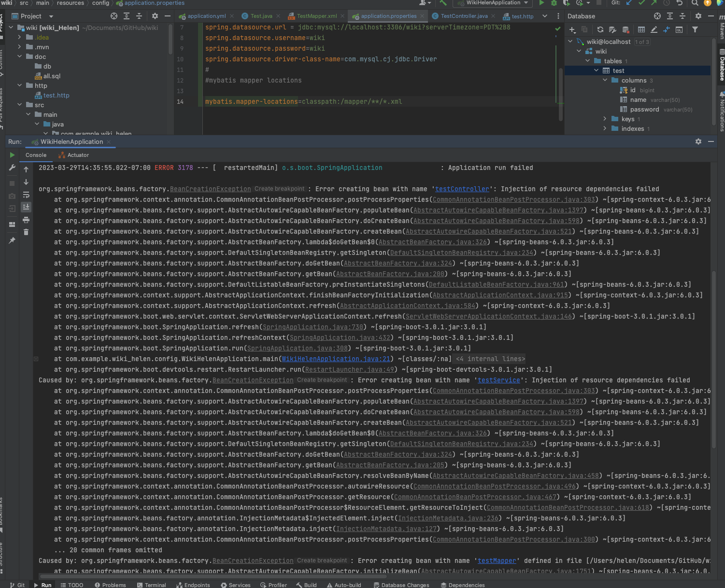Click the Debug bug icon in top toolbar

(554, 3)
